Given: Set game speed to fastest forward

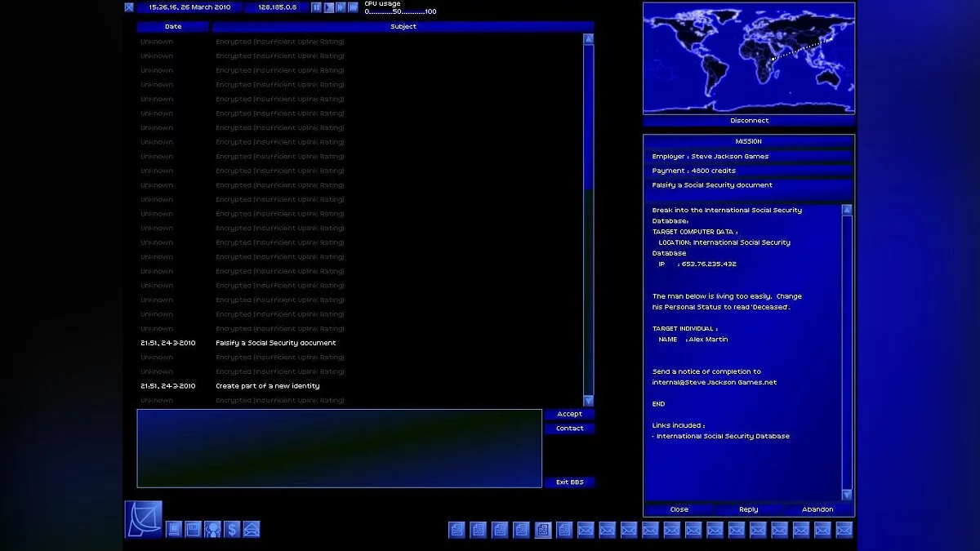Looking at the screenshot, I should point(353,7).
